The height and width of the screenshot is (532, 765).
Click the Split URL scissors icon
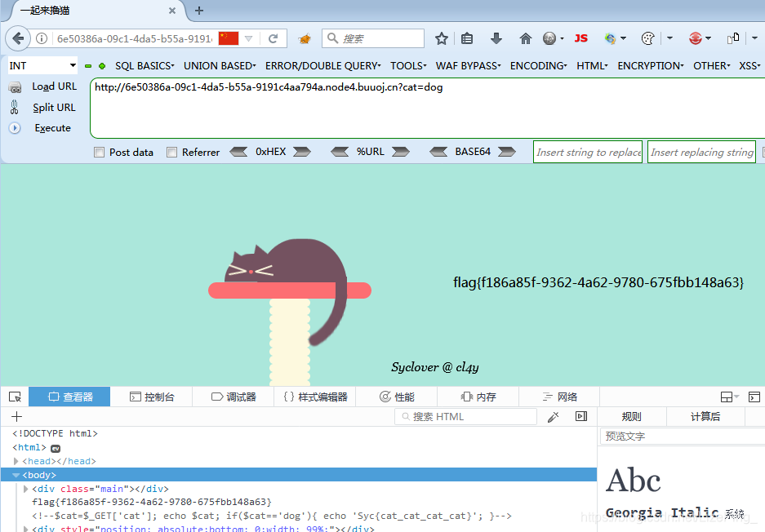click(x=15, y=107)
